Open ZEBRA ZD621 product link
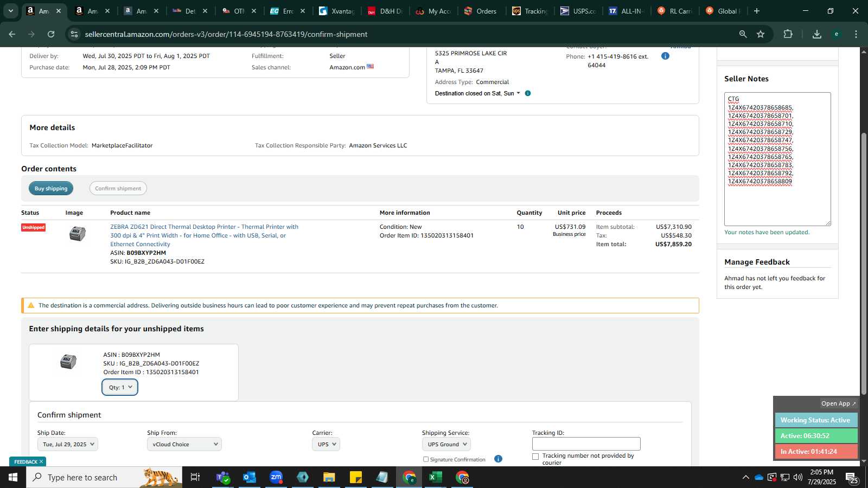 [204, 235]
